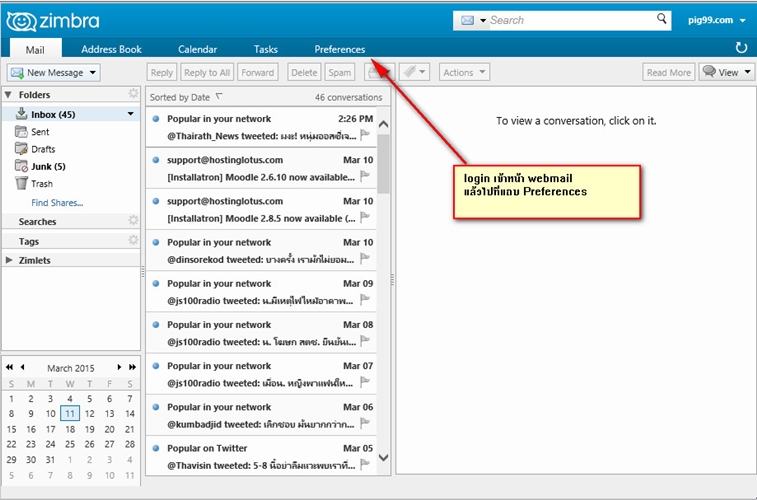
Task: Toggle unread dot on Mar 08 message
Action: tap(156, 324)
